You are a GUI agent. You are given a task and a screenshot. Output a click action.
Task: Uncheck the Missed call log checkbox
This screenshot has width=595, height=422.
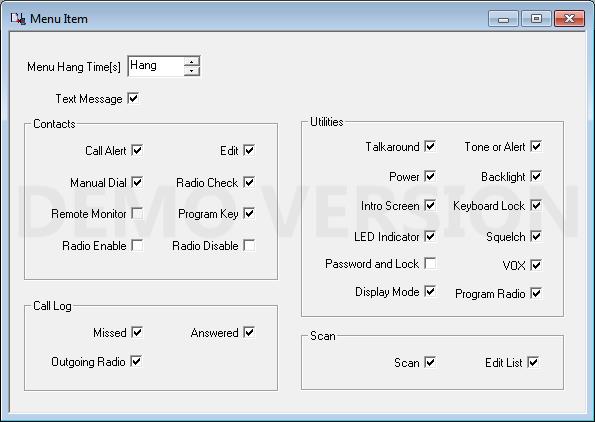pyautogui.click(x=137, y=332)
